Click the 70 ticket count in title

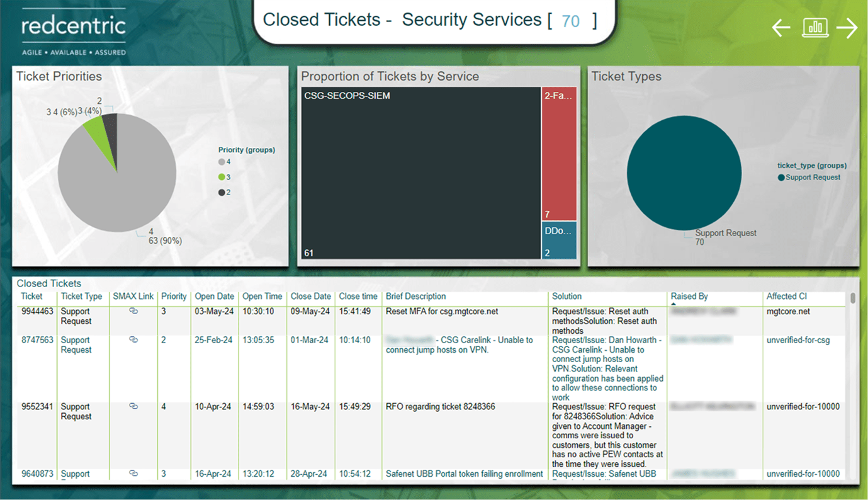pos(570,21)
